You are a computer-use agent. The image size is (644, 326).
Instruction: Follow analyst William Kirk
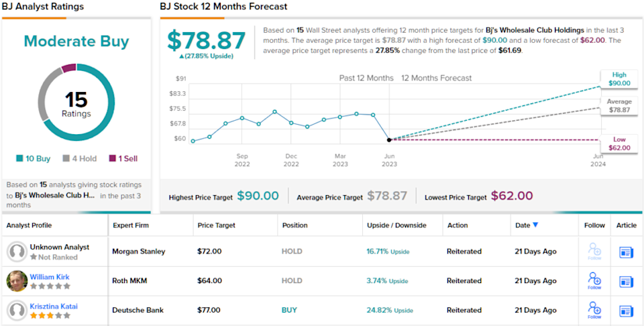(x=594, y=280)
